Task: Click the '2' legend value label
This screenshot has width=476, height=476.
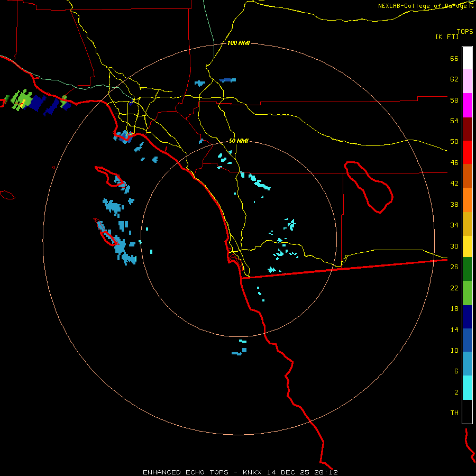Action: pos(456,392)
